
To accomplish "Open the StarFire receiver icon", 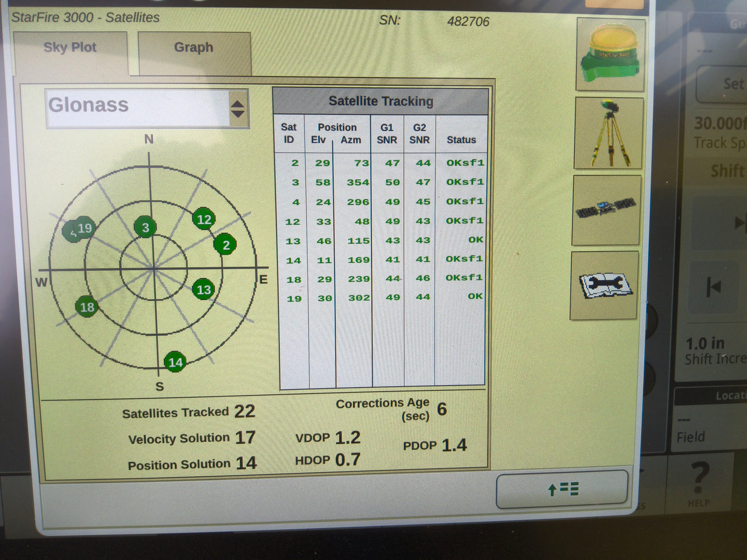I will point(610,55).
